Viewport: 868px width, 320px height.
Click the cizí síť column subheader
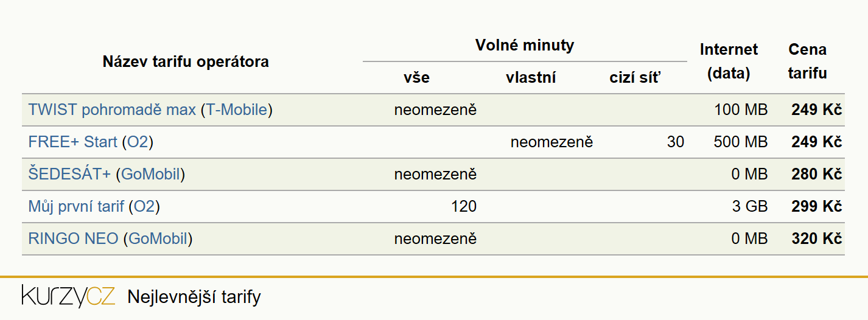(x=635, y=78)
